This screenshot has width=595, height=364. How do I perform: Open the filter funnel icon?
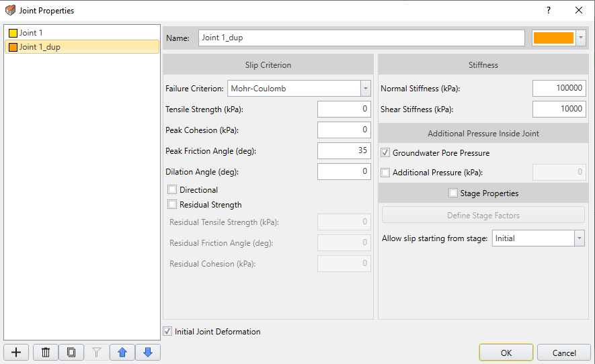[97, 353]
